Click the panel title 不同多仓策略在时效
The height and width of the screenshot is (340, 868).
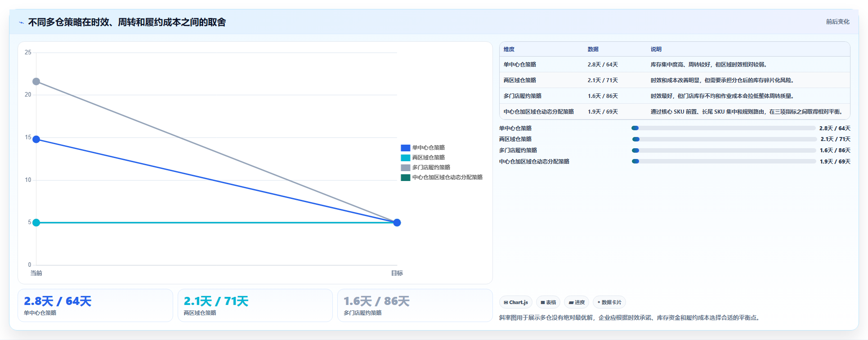pyautogui.click(x=127, y=22)
